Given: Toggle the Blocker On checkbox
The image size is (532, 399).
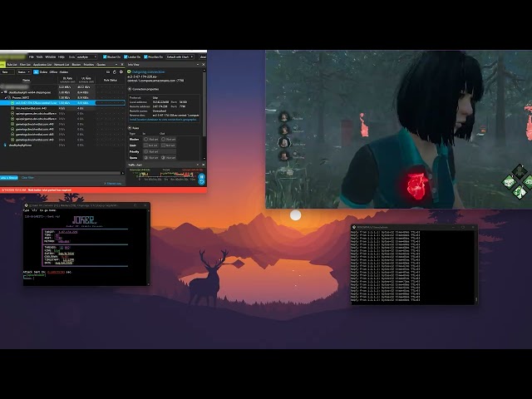Looking at the screenshot, I should point(105,57).
